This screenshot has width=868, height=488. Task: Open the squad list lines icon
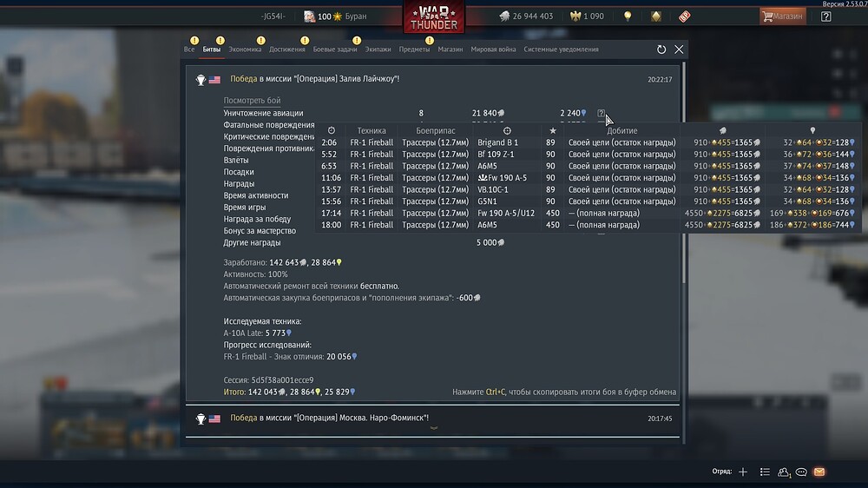click(x=765, y=472)
